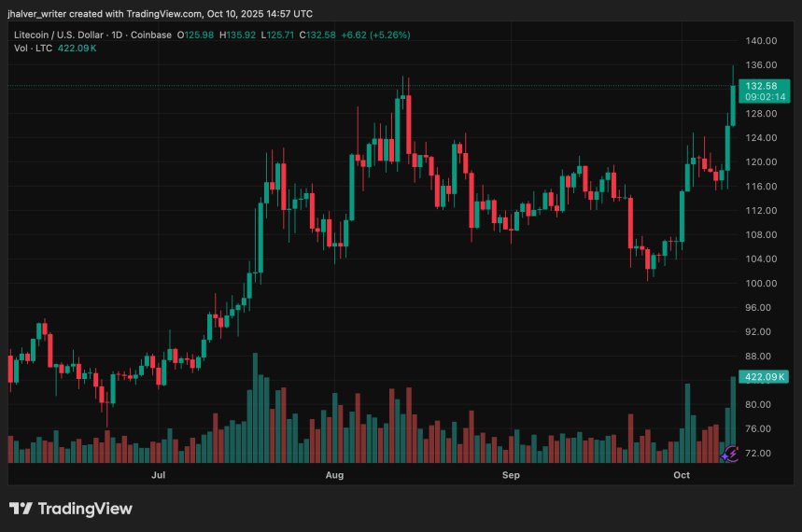Select the Oct label on the time axis
The height and width of the screenshot is (532, 802).
[682, 476]
